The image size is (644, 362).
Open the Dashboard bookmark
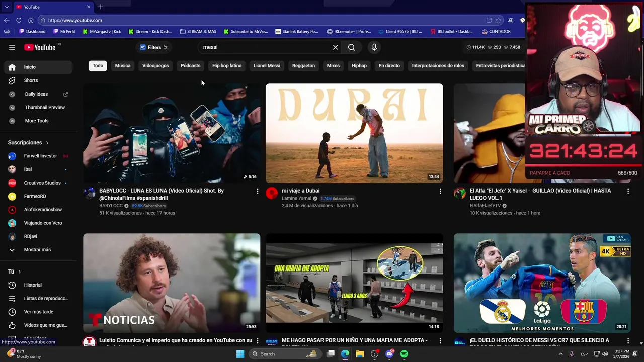coord(32,31)
